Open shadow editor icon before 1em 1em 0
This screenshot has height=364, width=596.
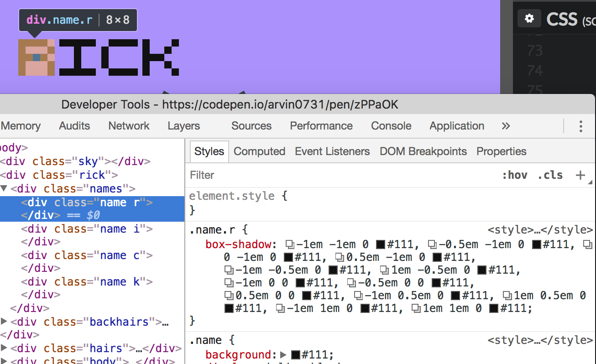416,309
